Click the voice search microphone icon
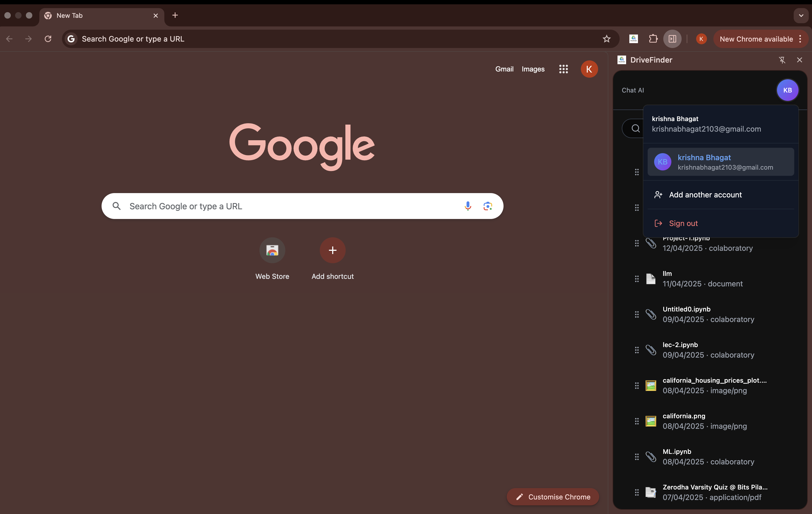The image size is (812, 514). coord(468,206)
